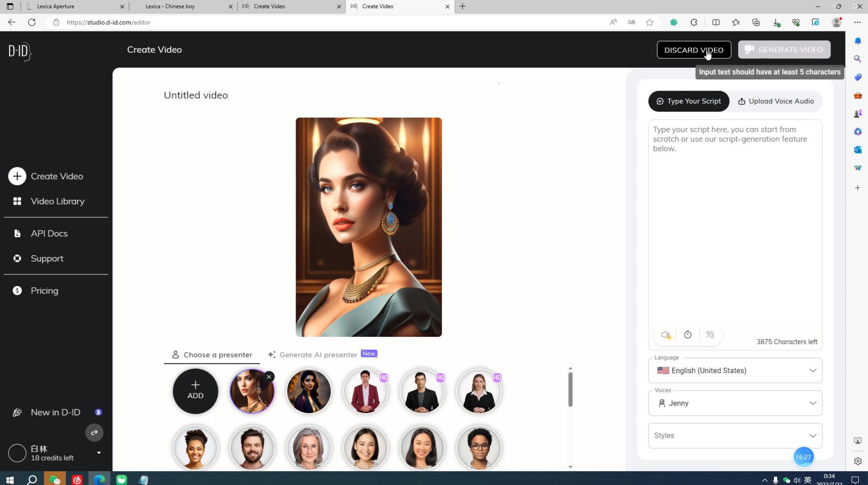Switch to Type Your Script mode
The height and width of the screenshot is (485, 868).
(688, 101)
